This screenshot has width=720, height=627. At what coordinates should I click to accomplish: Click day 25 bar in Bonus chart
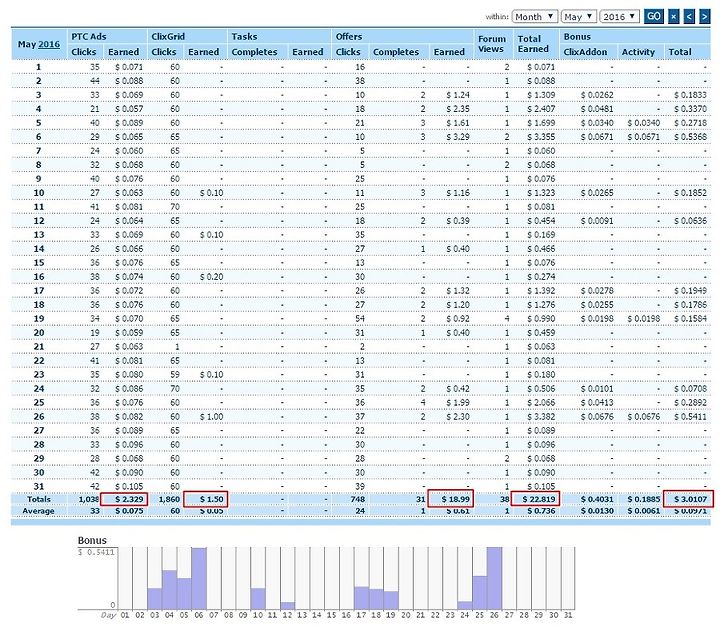point(479,593)
